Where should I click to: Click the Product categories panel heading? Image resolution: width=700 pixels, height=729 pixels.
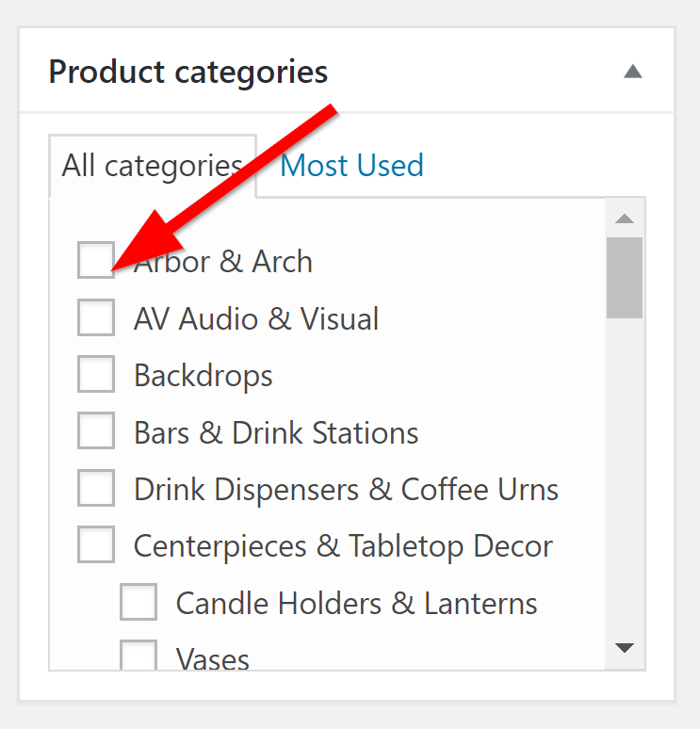(x=188, y=72)
